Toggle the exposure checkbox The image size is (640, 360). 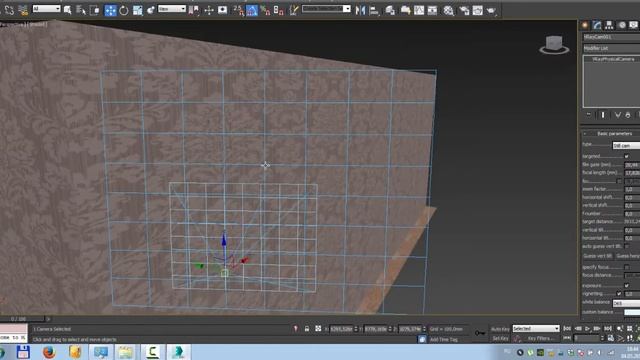[x=627, y=285]
